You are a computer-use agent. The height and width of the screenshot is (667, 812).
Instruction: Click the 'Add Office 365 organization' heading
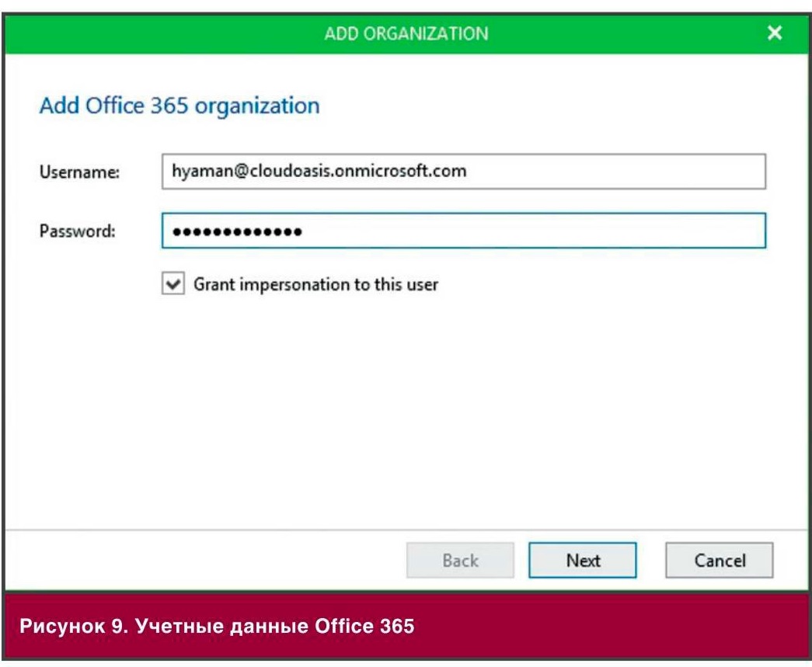[179, 106]
